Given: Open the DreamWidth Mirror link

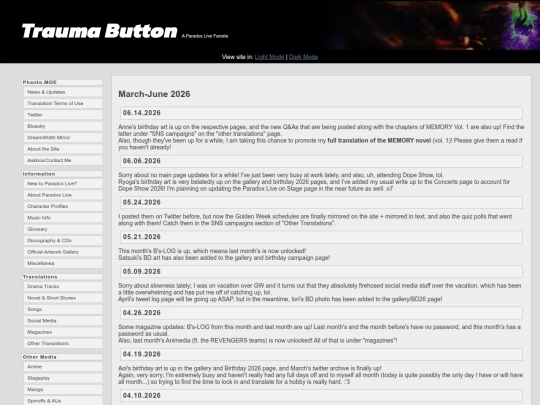Looking at the screenshot, I should tap(63, 137).
